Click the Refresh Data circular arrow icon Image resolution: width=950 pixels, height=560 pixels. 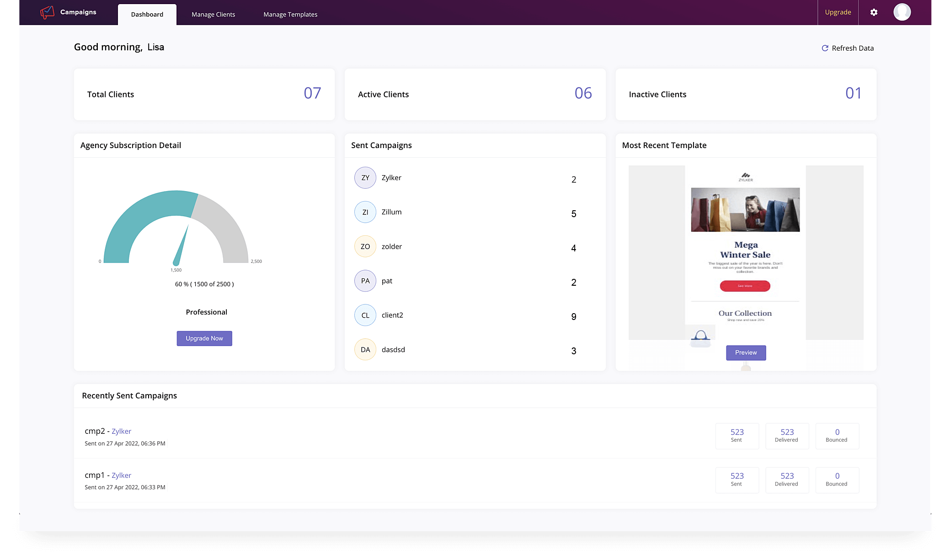click(825, 48)
